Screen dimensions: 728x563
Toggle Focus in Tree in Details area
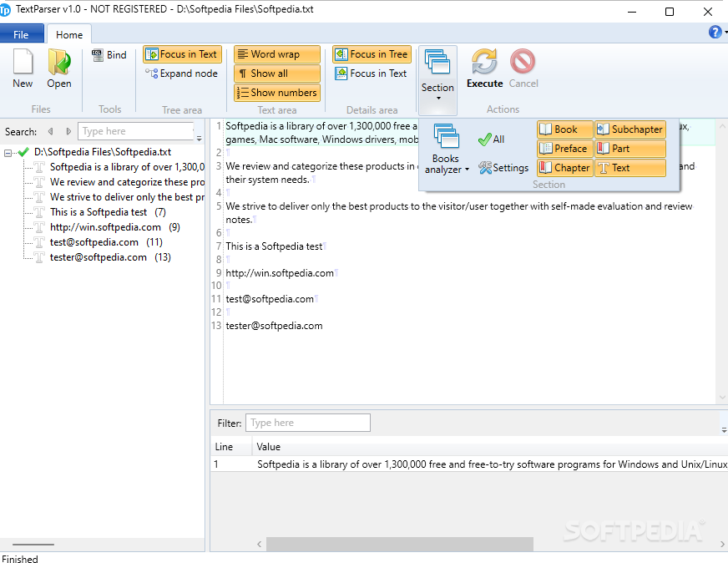click(x=372, y=54)
